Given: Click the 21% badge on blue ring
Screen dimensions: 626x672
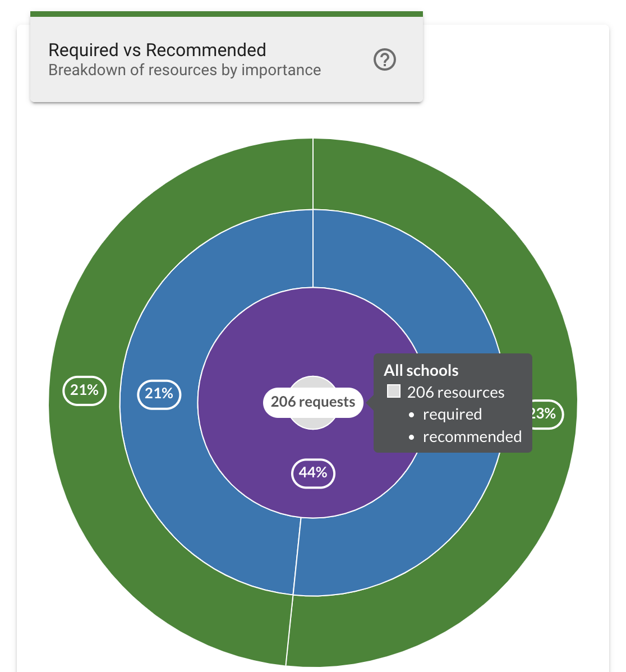Looking at the screenshot, I should pyautogui.click(x=159, y=395).
